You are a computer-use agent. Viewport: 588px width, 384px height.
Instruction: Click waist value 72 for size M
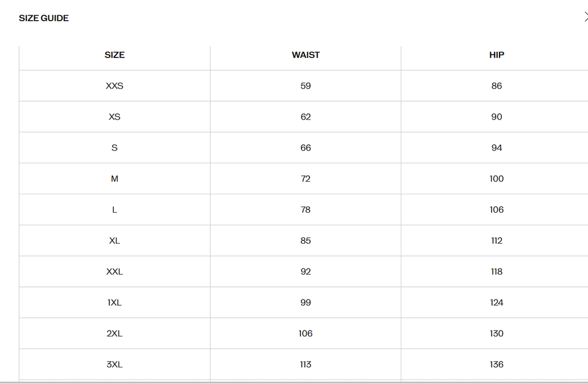tap(305, 179)
